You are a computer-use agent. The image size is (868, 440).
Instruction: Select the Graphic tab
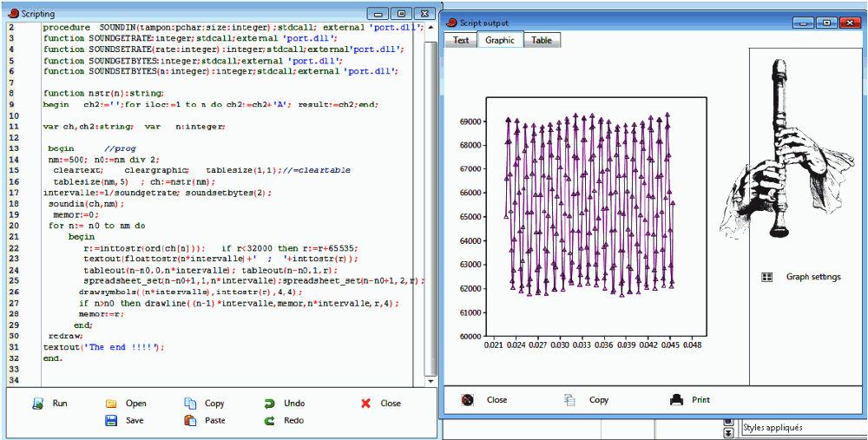(500, 40)
